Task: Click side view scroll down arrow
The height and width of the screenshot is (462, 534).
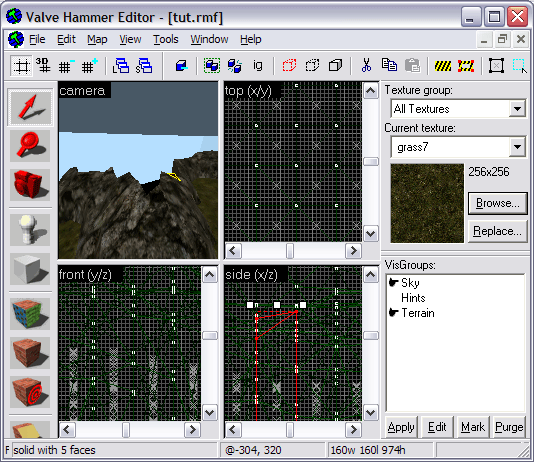Action: pyautogui.click(x=371, y=413)
